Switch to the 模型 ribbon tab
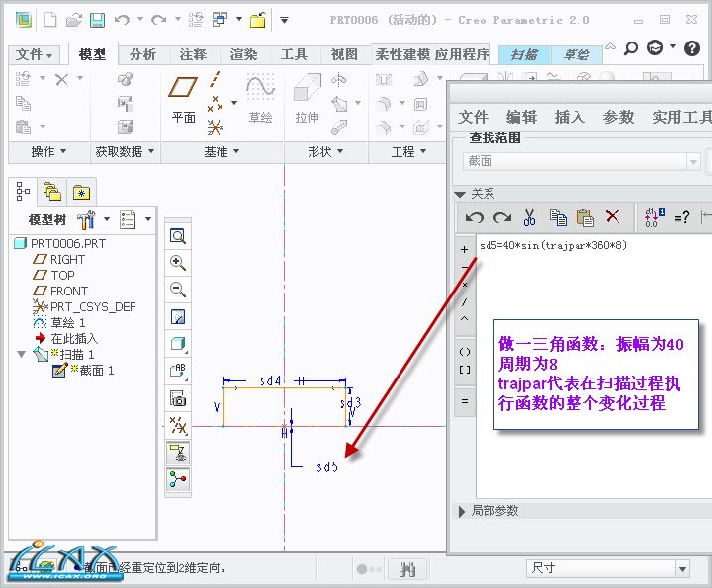Viewport: 712px width, 588px height. tap(93, 54)
